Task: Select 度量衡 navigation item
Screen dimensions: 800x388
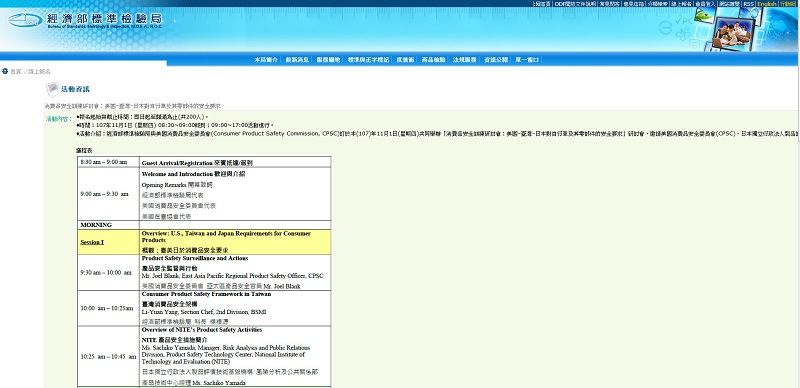Action: point(405,60)
